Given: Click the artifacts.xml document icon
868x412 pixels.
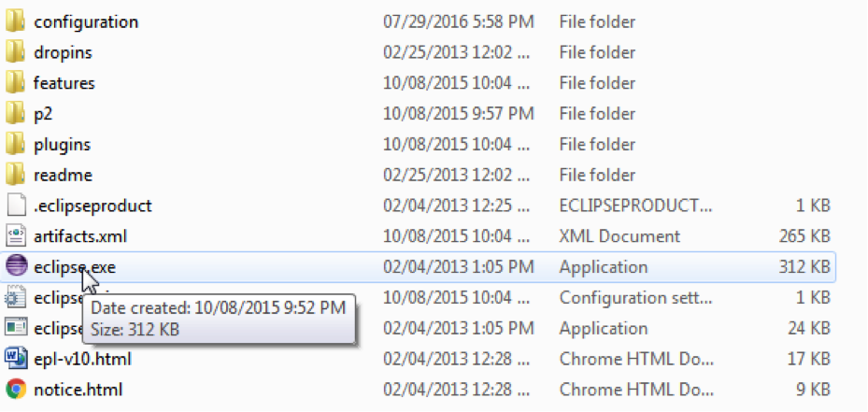Looking at the screenshot, I should pyautogui.click(x=16, y=236).
